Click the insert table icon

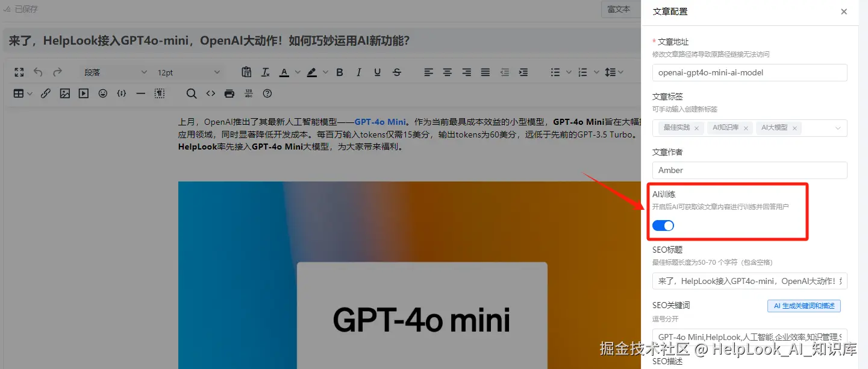coord(19,93)
